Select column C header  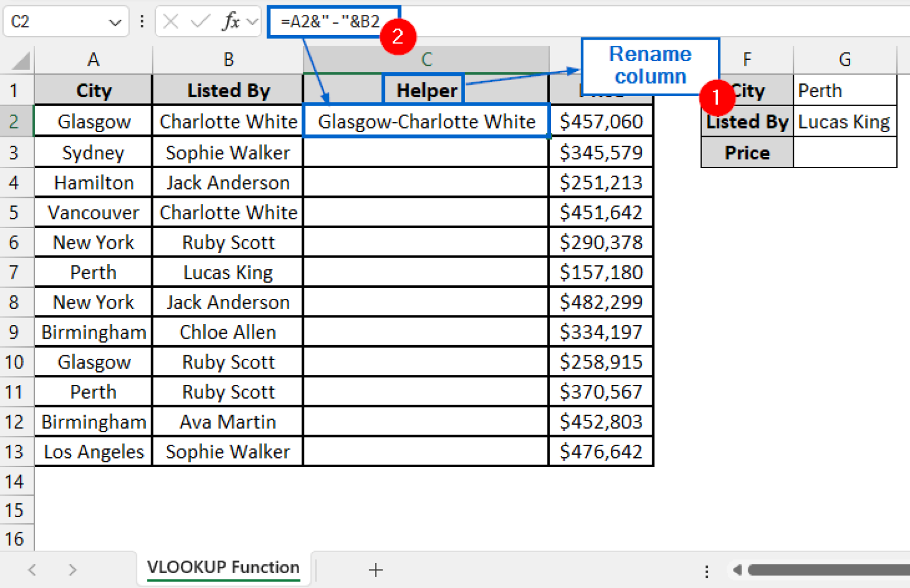[x=426, y=59]
